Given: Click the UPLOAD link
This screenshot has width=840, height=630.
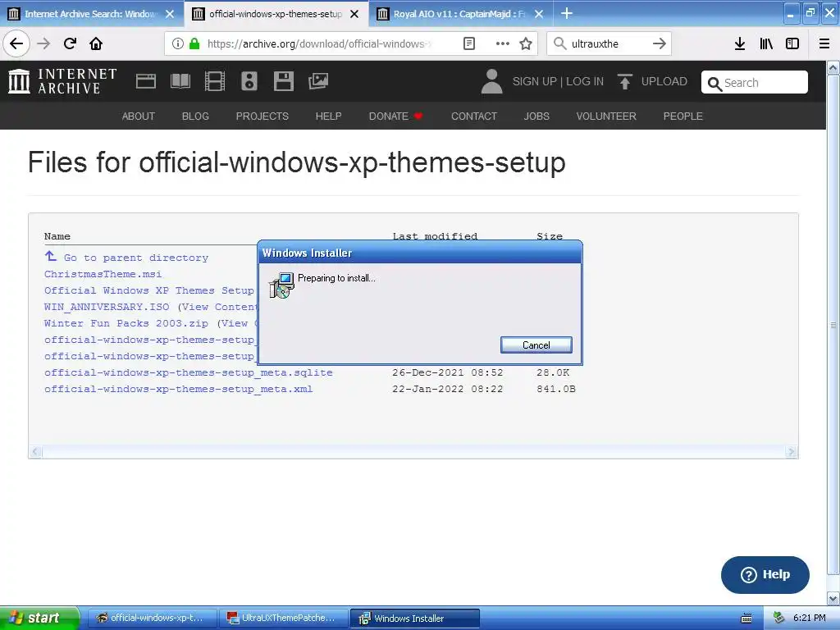Looking at the screenshot, I should [x=664, y=81].
